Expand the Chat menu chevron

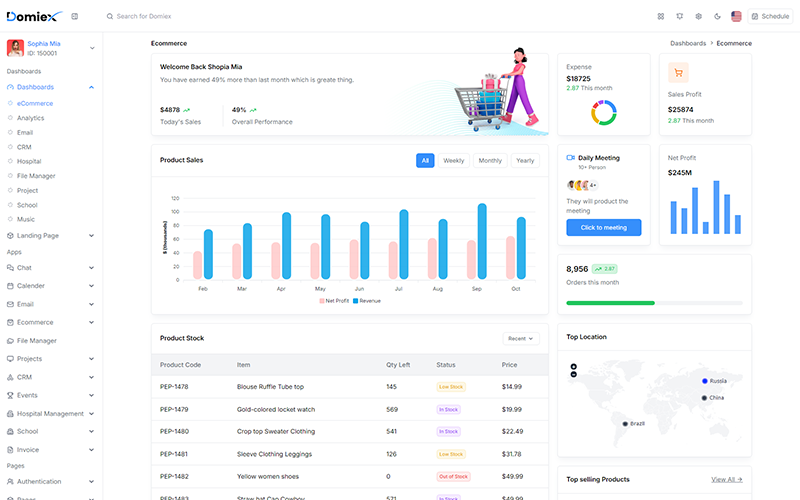coord(91,268)
